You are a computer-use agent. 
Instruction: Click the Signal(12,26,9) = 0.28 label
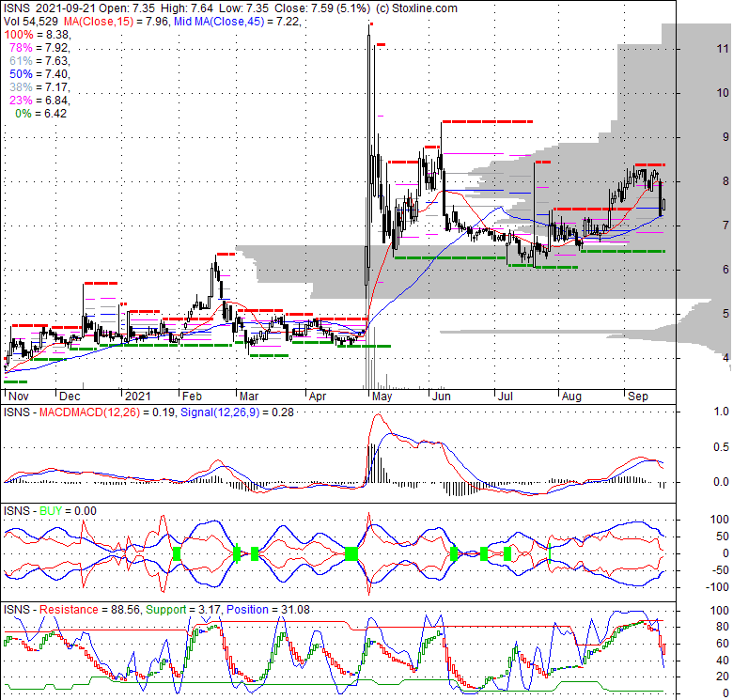tap(237, 412)
